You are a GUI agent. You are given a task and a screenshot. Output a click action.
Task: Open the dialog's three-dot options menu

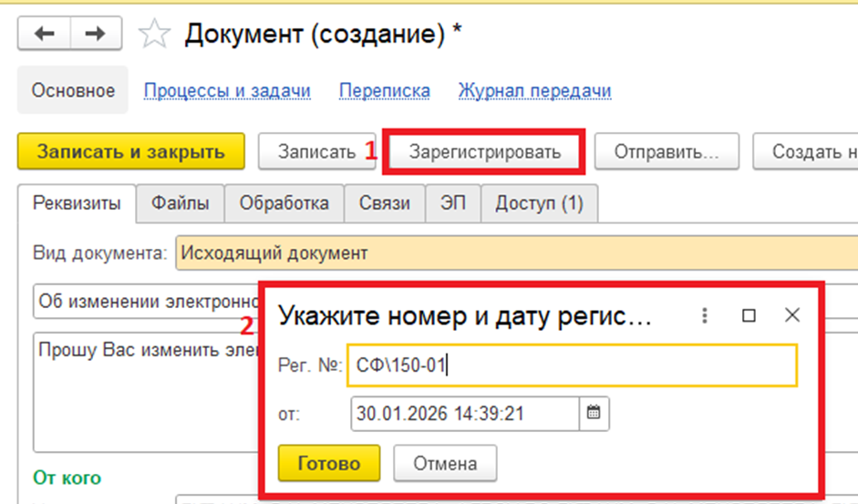[x=704, y=315]
